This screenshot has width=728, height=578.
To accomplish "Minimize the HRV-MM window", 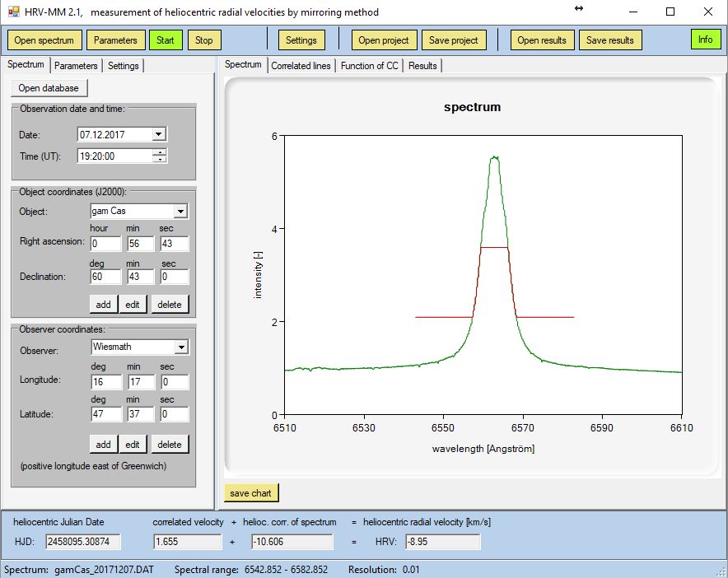I will point(634,12).
